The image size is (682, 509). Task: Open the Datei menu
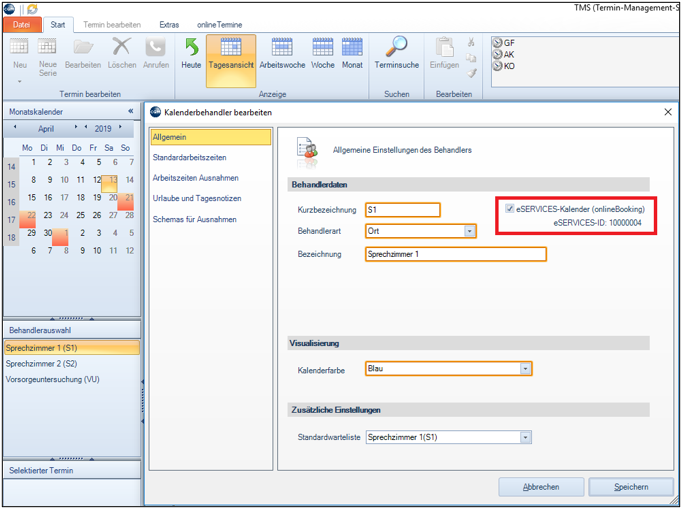[x=22, y=25]
